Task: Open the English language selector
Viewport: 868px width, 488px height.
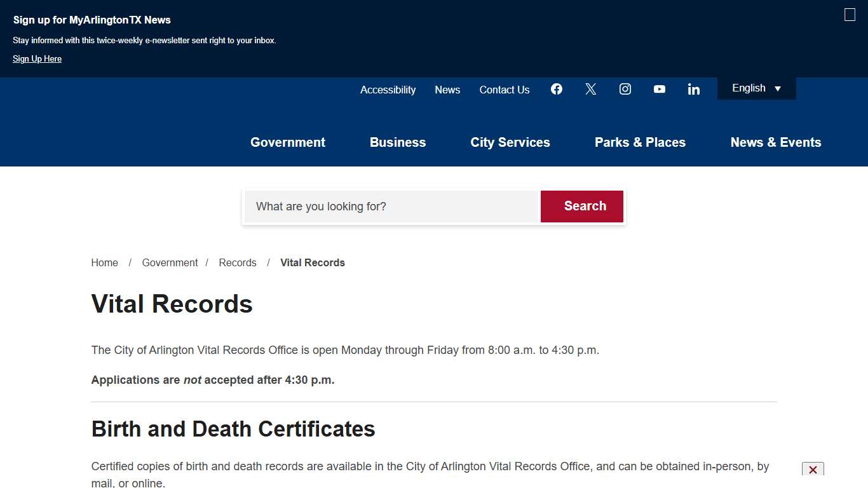Action: (x=756, y=88)
